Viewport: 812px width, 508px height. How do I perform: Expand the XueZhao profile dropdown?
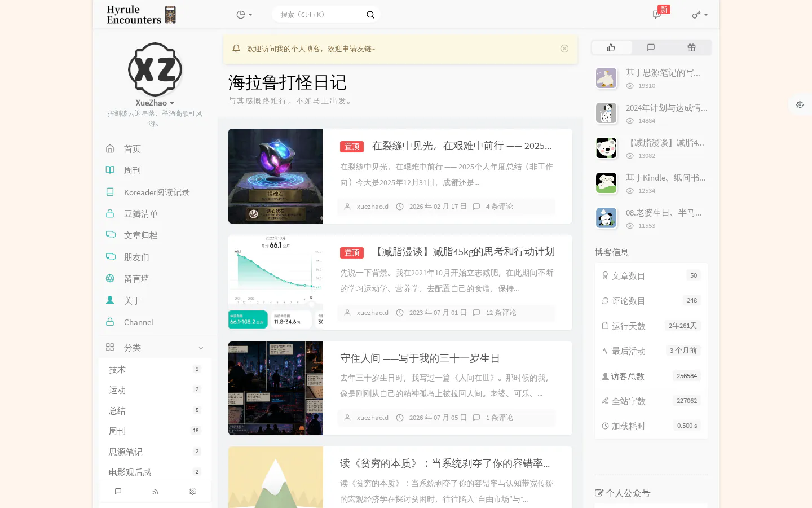click(155, 103)
